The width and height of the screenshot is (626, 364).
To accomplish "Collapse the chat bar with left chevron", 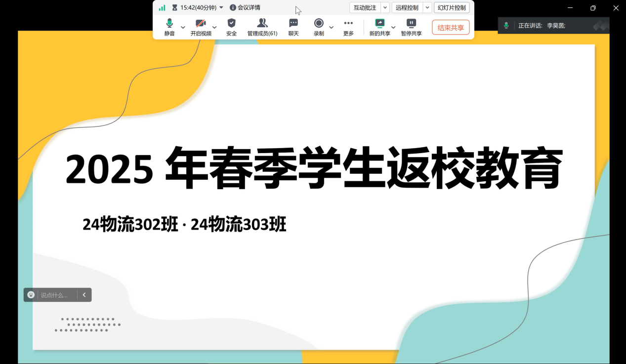I will (84, 295).
